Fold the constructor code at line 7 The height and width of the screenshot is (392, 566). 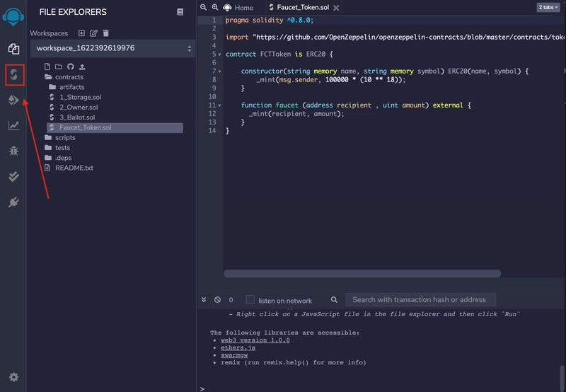point(219,71)
